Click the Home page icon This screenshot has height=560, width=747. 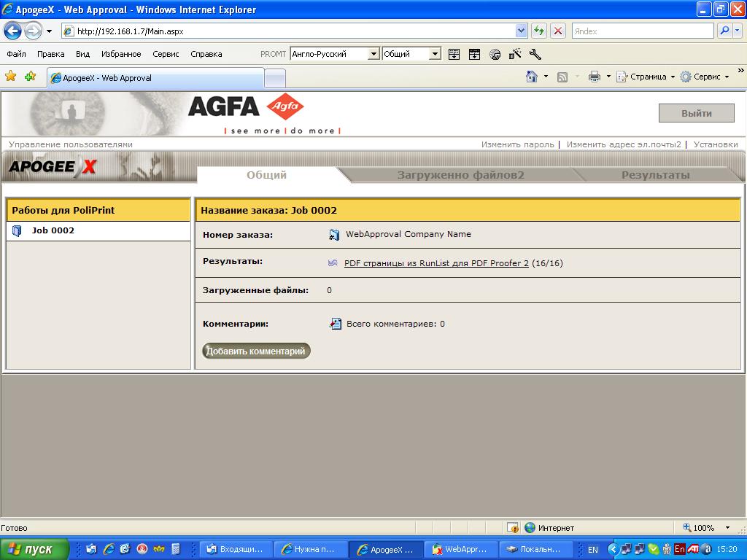click(532, 77)
